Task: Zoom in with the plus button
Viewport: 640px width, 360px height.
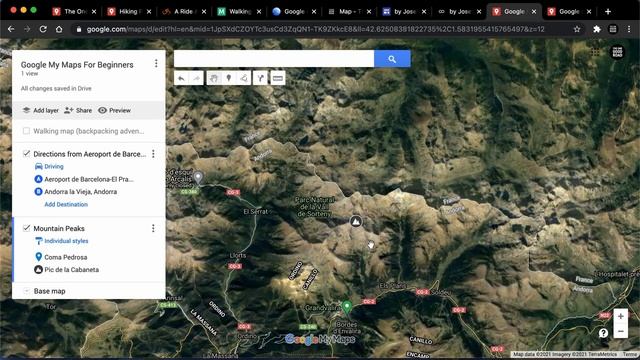Action: [x=620, y=316]
